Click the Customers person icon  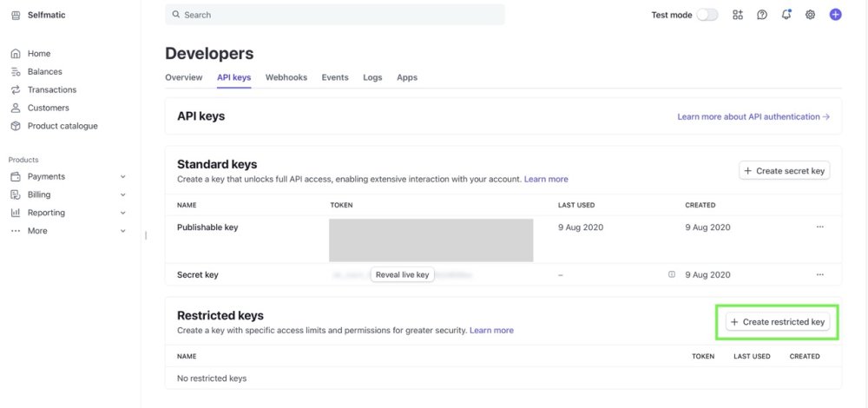pos(16,108)
